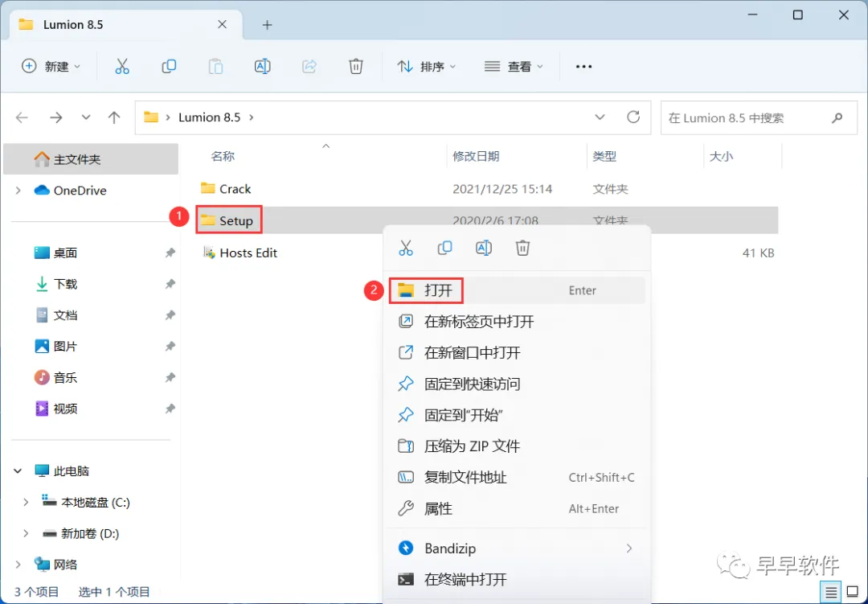Image resolution: width=868 pixels, height=604 pixels.
Task: Go forward with the right arrow
Action: point(56,117)
